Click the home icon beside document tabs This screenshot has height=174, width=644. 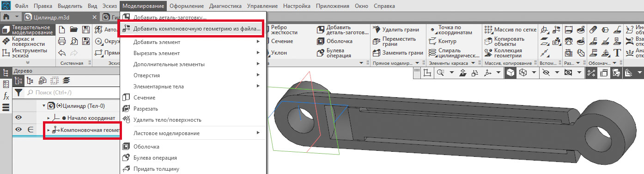[6, 17]
